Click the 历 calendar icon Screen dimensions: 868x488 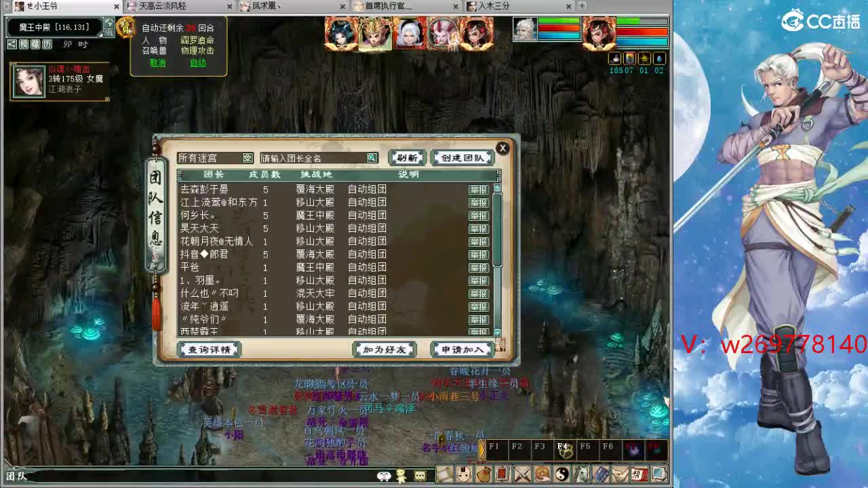click(x=47, y=44)
